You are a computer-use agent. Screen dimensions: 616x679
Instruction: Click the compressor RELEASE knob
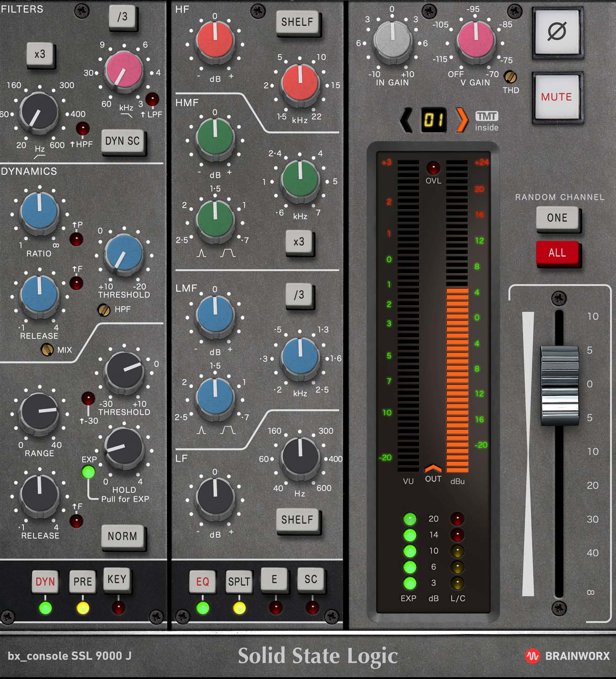click(x=40, y=295)
